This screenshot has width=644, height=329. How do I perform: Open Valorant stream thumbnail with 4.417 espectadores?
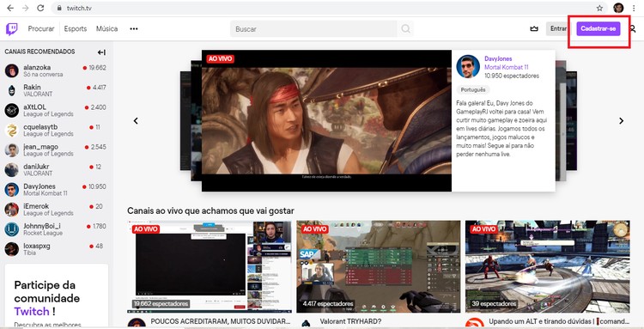(379, 266)
